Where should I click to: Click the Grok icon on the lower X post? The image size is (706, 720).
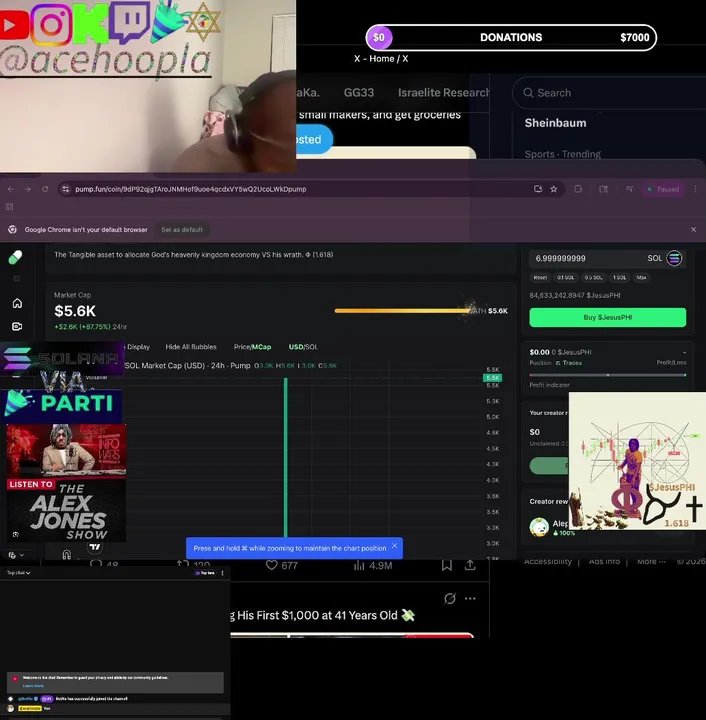click(450, 599)
